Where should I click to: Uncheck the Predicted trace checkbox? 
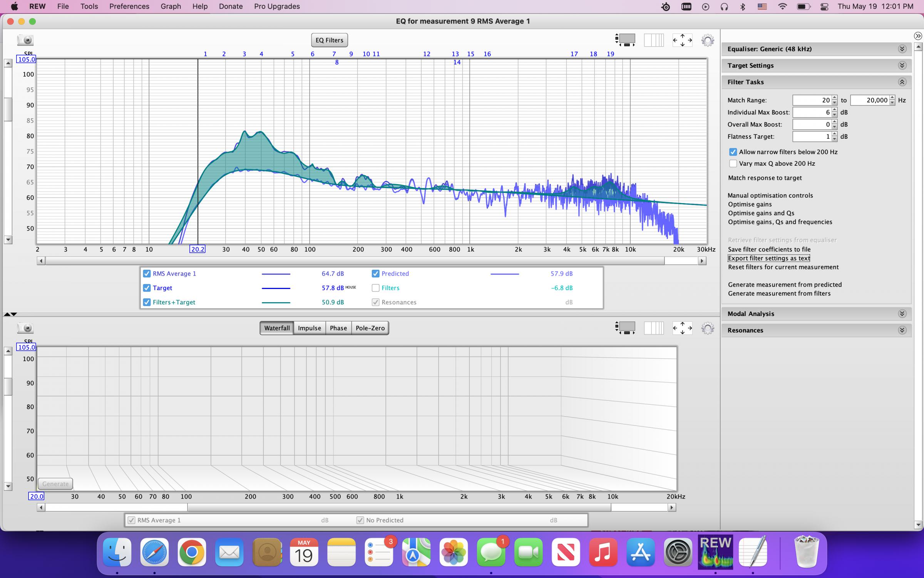tap(375, 274)
